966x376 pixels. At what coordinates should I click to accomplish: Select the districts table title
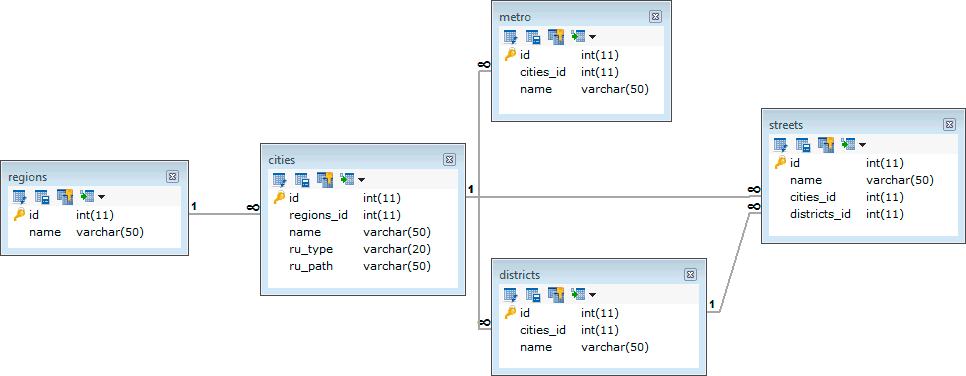519,274
